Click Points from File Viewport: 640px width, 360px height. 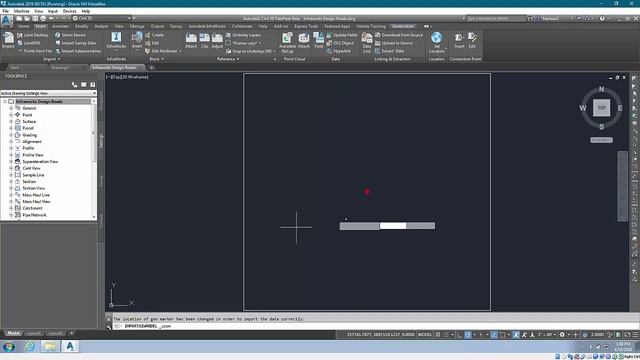click(35, 51)
